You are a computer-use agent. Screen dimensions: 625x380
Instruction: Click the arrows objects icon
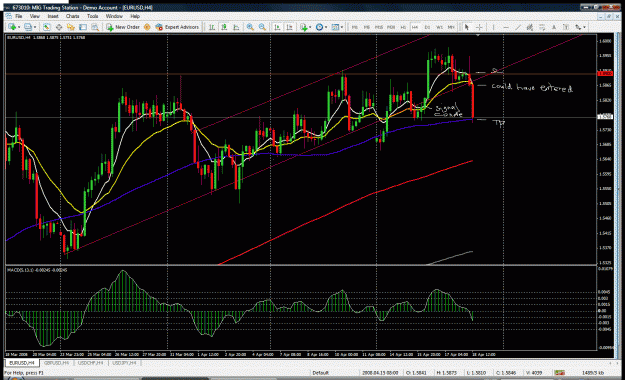(578, 27)
